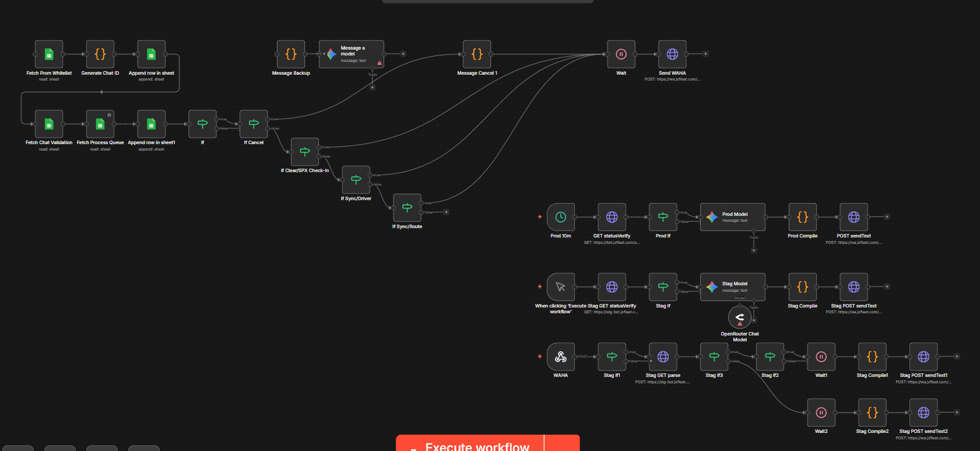This screenshot has height=451, width=980.
Task: Select the Message Cancel 1 node
Action: coord(477,54)
